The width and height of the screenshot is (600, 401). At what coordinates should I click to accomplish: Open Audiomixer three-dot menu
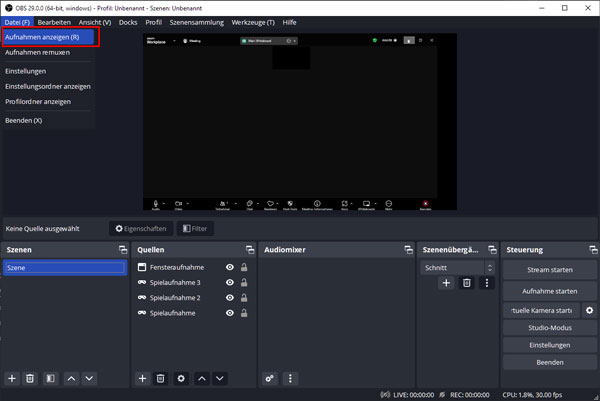pyautogui.click(x=290, y=378)
